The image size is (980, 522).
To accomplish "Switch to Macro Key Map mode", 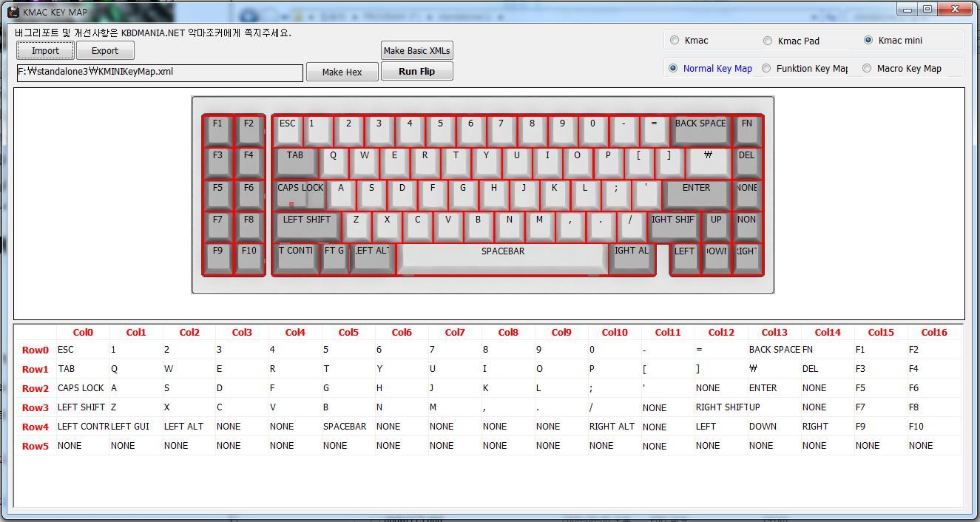I will point(902,68).
